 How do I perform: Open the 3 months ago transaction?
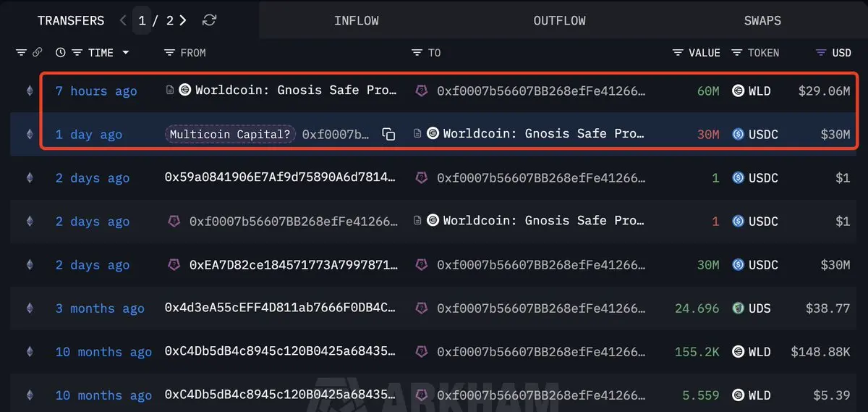100,308
